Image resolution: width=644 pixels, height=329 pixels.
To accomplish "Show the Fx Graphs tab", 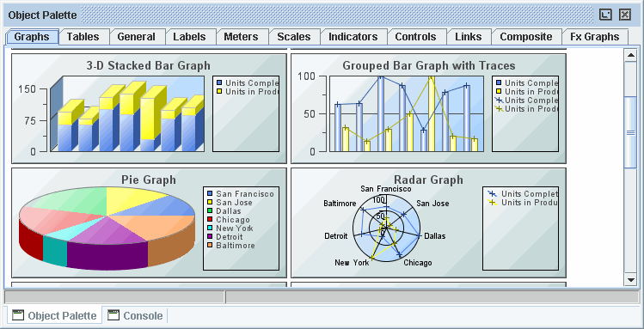I will point(595,37).
